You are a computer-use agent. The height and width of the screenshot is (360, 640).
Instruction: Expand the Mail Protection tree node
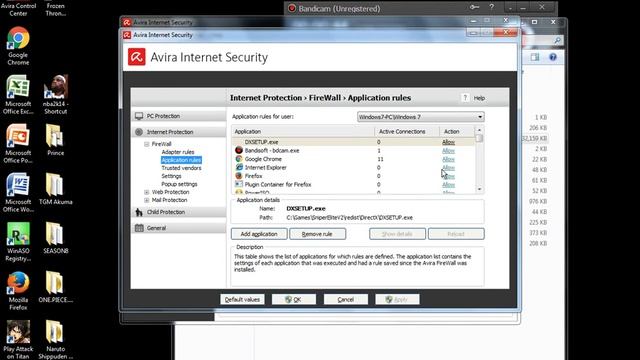[x=146, y=200]
